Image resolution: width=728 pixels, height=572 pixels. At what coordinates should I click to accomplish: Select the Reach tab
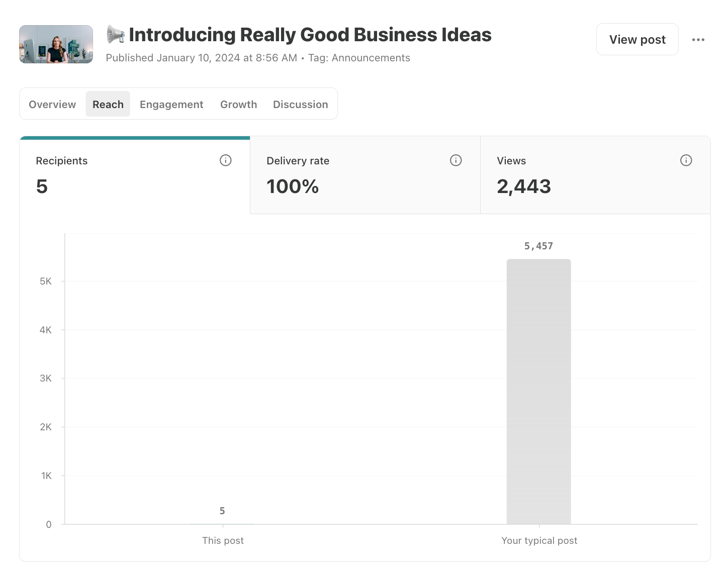click(x=108, y=104)
